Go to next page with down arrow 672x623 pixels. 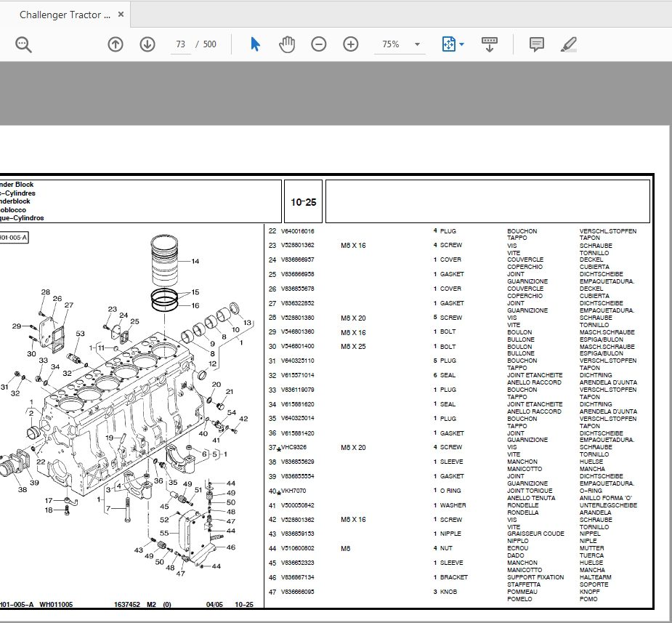pos(147,44)
